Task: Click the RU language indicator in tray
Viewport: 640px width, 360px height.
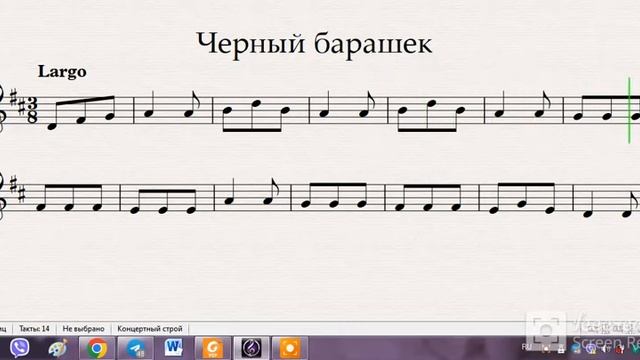Action: pos(526,347)
